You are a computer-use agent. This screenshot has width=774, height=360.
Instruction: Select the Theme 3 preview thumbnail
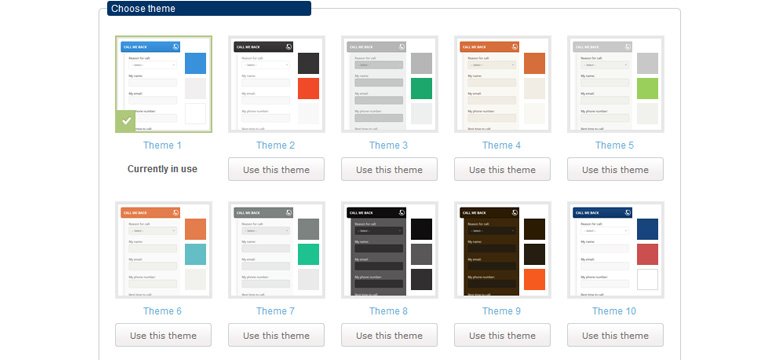pos(389,84)
